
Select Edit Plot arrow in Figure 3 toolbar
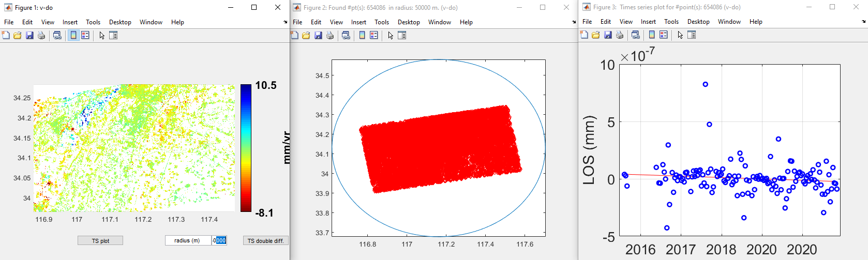[x=680, y=35]
